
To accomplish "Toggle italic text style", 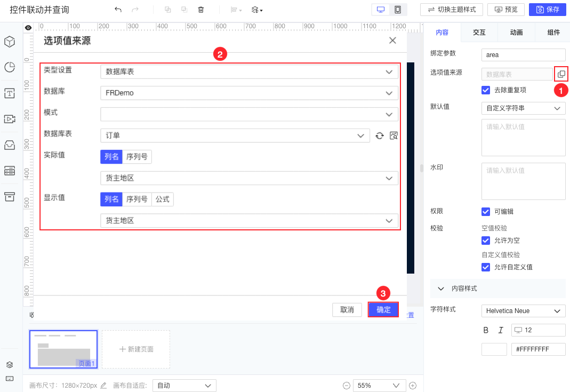I will point(501,330).
